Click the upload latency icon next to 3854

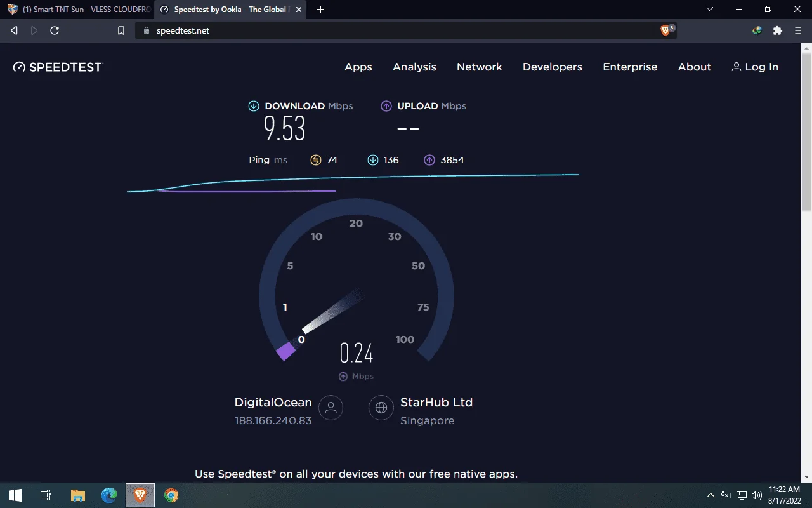click(429, 160)
